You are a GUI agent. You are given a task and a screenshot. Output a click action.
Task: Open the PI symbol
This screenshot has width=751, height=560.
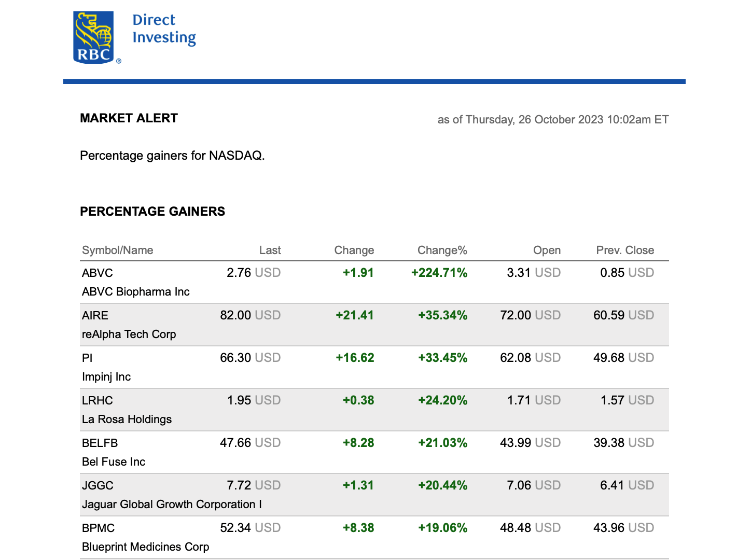pyautogui.click(x=88, y=358)
